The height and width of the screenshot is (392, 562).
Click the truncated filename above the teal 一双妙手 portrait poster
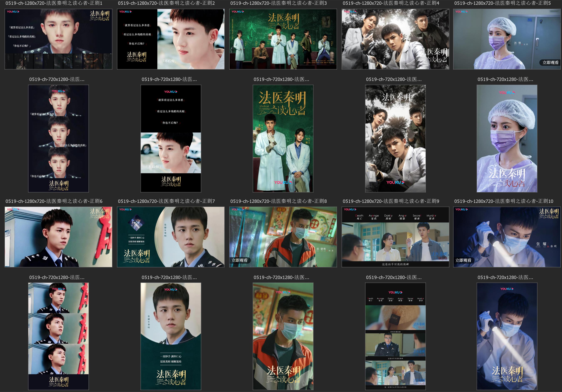tap(169, 278)
